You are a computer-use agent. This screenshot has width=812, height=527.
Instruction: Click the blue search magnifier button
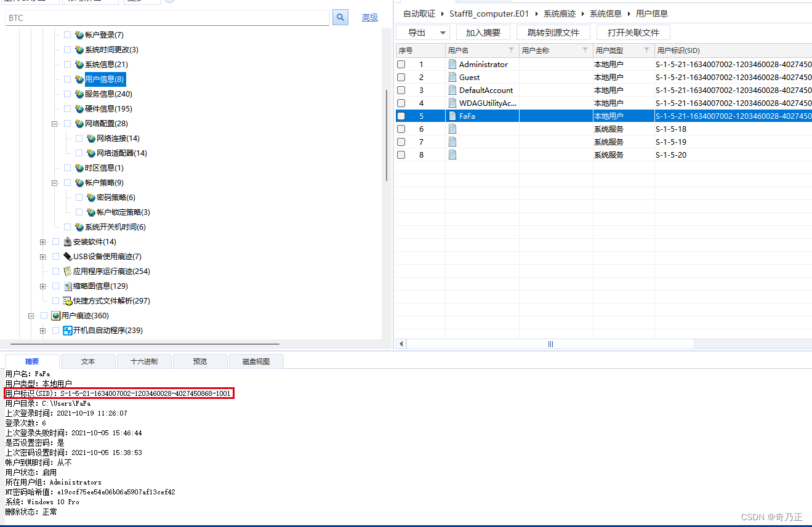(x=340, y=17)
